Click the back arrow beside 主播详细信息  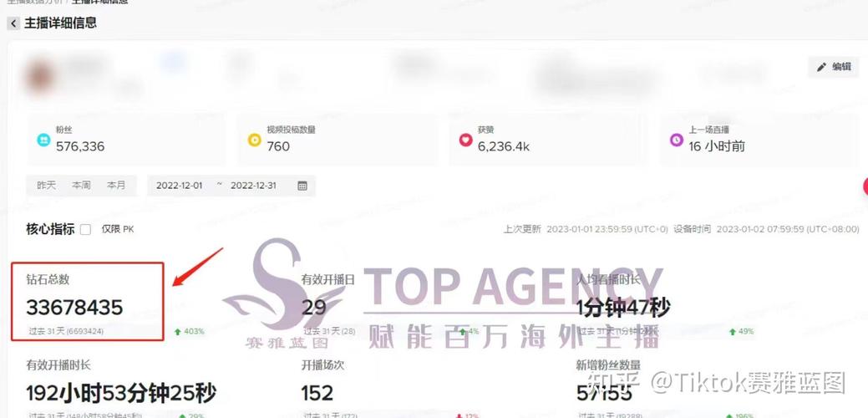click(x=13, y=23)
